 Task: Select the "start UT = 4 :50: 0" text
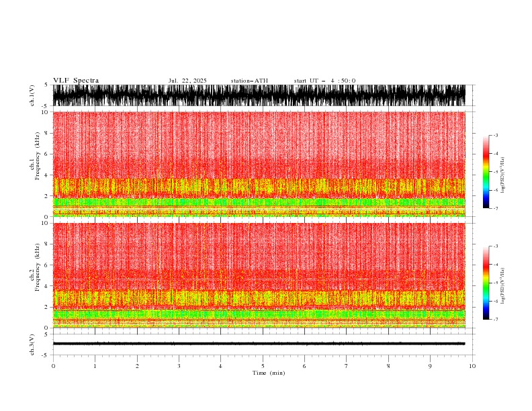[x=324, y=81]
